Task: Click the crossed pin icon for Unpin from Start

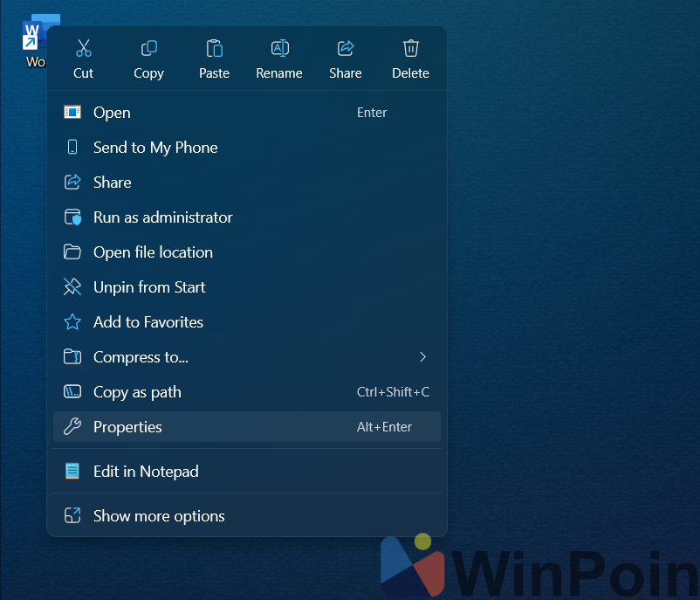Action: click(72, 286)
